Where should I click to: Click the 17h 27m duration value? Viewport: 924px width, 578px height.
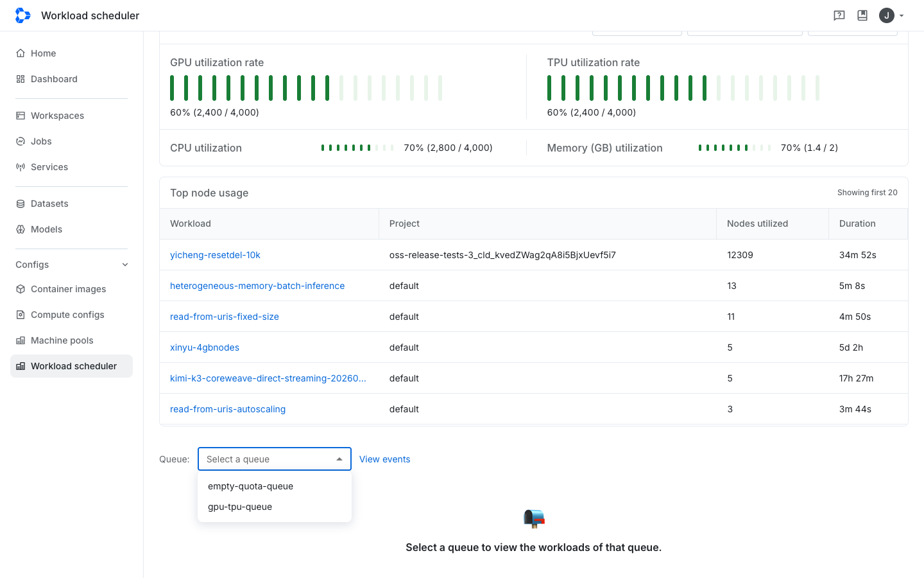pos(856,378)
